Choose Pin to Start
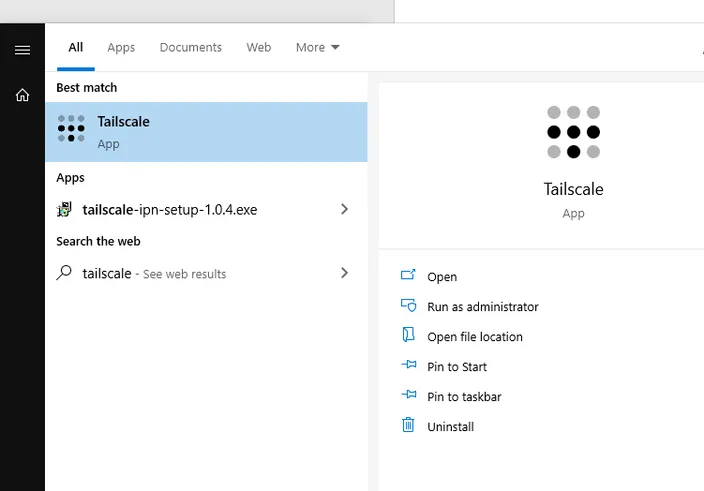The image size is (704, 491). tap(457, 367)
